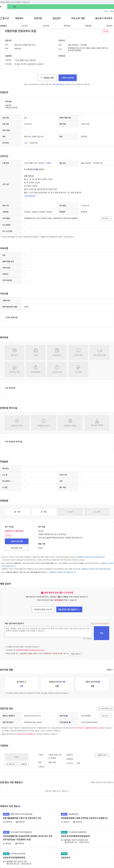This screenshot has width=114, height=868.
Task: Click the 장애인용 승강기 facility icon
Action: click(x=44, y=423)
